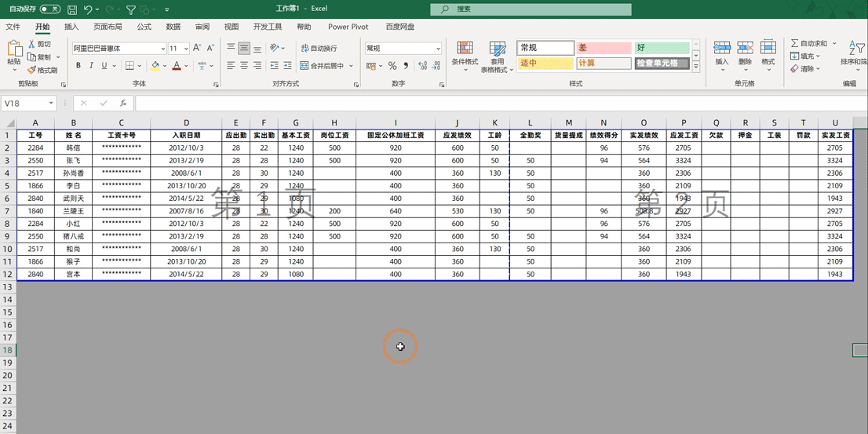
Task: Switch to the Power Pivot tab
Action: [348, 27]
